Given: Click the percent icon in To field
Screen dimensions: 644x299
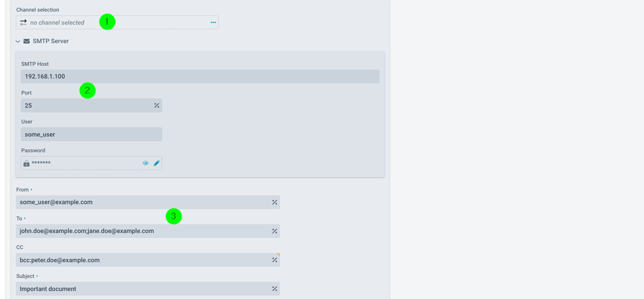Looking at the screenshot, I should [x=275, y=231].
